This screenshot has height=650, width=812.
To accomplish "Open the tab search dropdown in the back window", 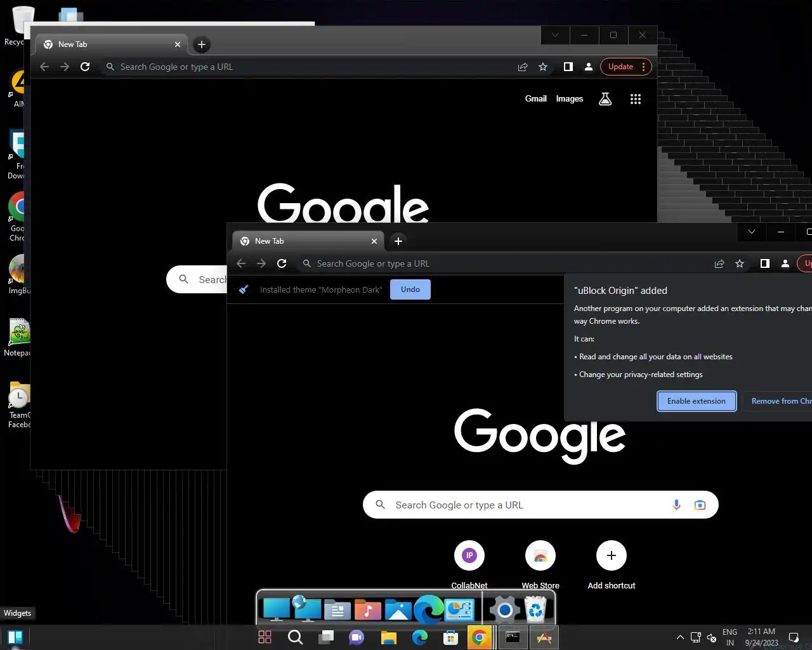I will pyautogui.click(x=555, y=35).
